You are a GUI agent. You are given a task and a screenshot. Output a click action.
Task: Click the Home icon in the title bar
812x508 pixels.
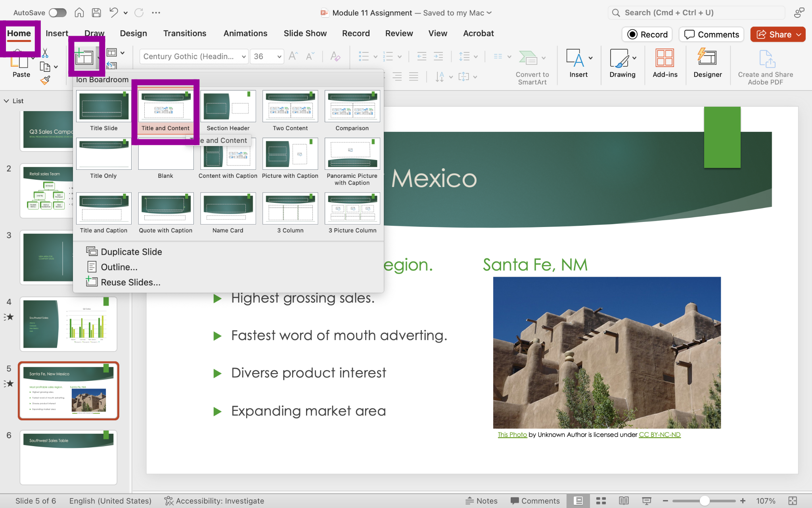(79, 13)
